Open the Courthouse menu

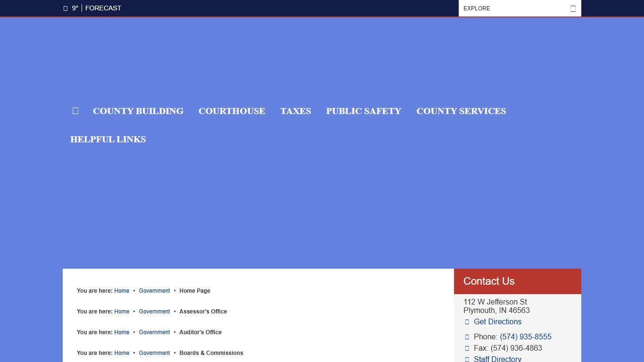[x=231, y=111]
